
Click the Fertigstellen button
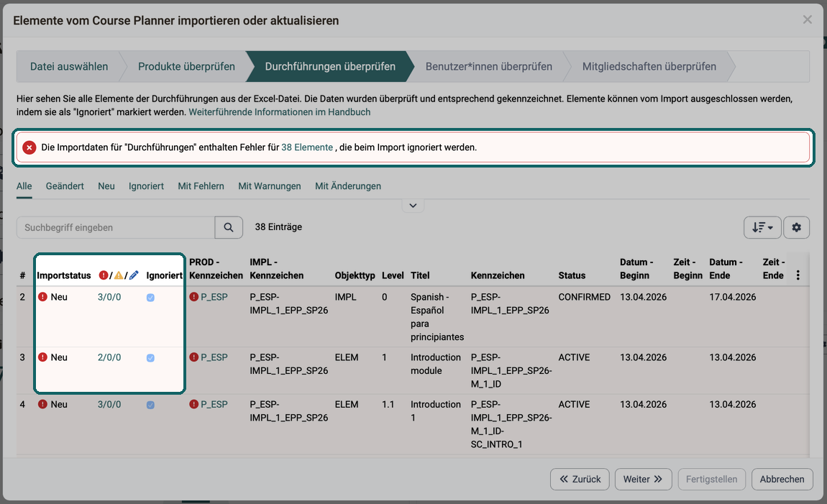711,480
